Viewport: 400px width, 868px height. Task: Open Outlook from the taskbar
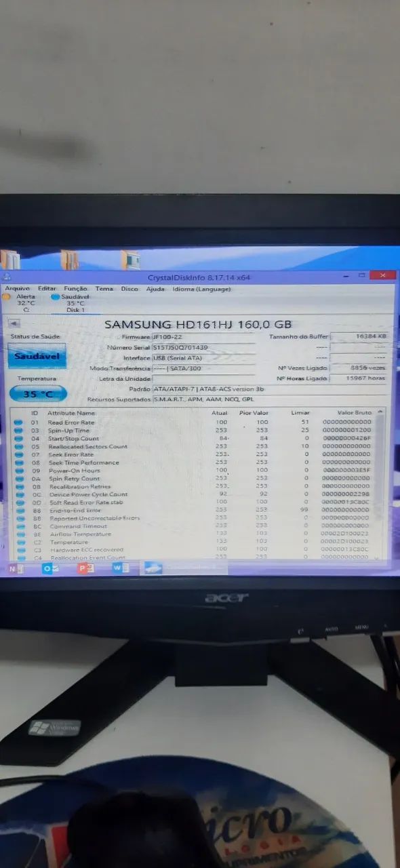click(50, 568)
